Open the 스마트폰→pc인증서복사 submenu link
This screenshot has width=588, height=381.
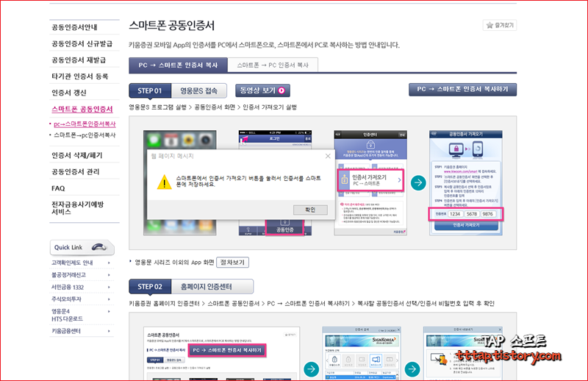[85, 135]
